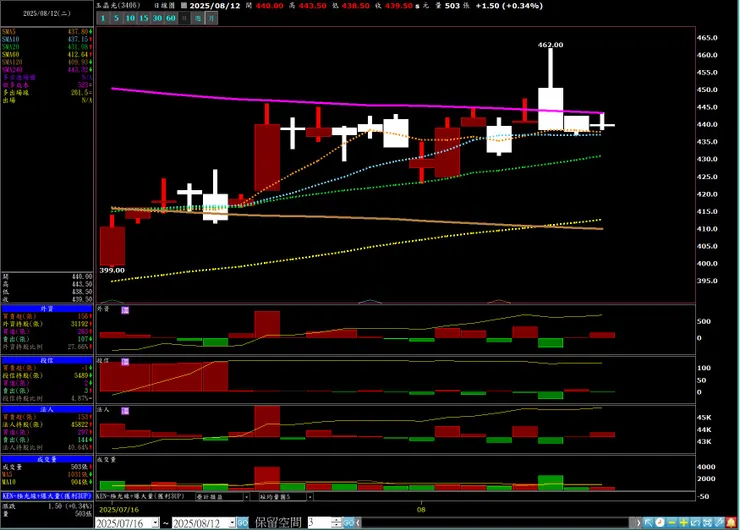Click the 投信 panel header
This screenshot has width=740, height=530.
47,361
